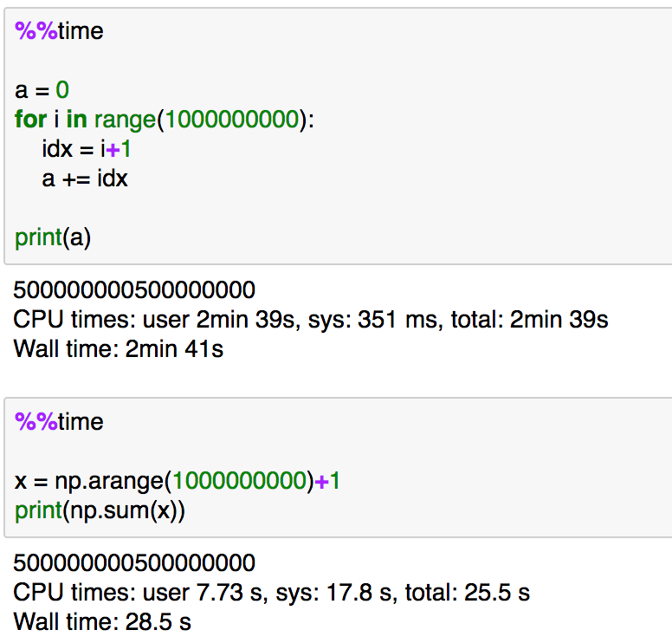
Task: Click the 1000000000 number inside np.arange()
Action: [x=241, y=481]
